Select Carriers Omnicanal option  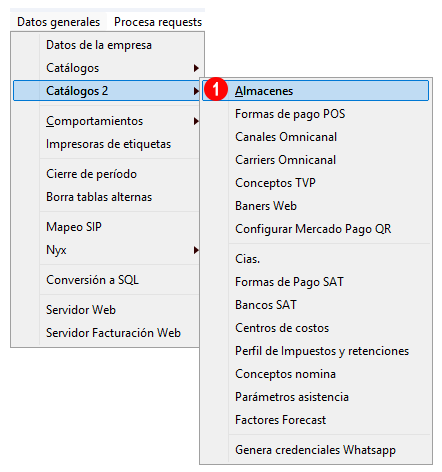285,160
